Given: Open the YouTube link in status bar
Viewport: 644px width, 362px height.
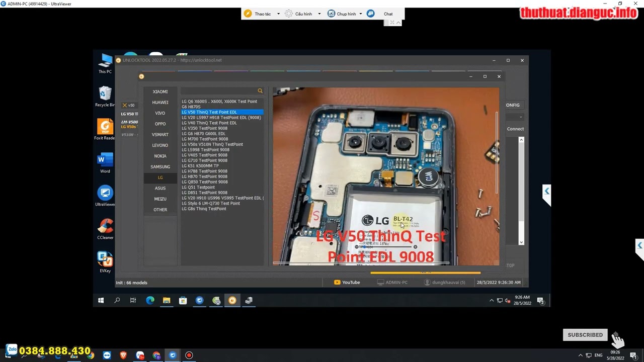Looking at the screenshot, I should 347,283.
